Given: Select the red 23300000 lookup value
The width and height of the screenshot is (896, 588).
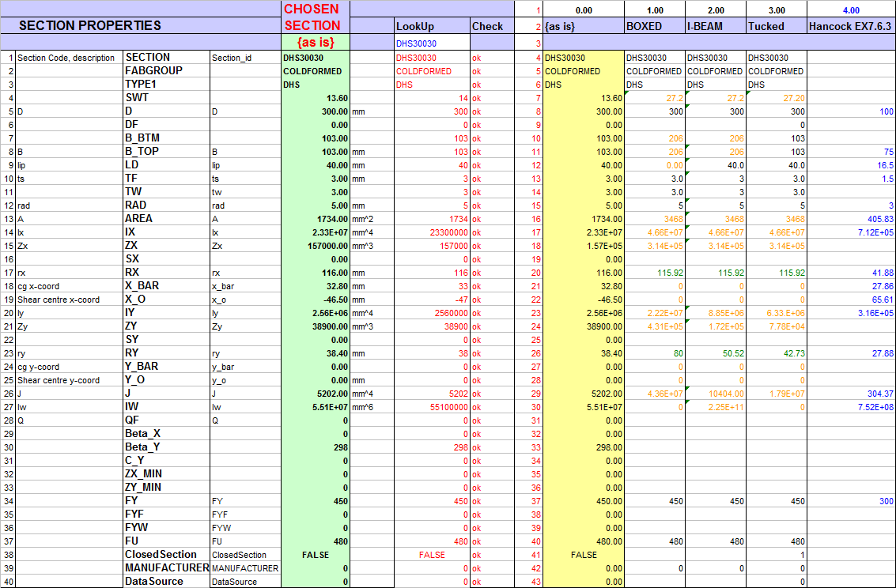Looking at the screenshot, I should [x=432, y=232].
